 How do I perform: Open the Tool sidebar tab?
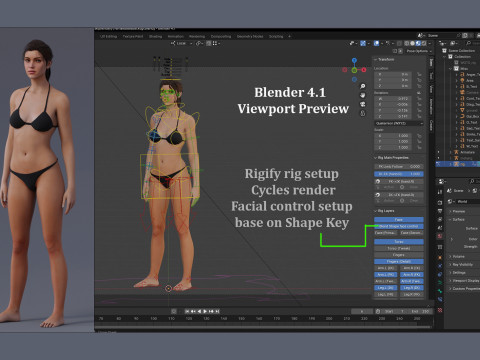(431, 76)
